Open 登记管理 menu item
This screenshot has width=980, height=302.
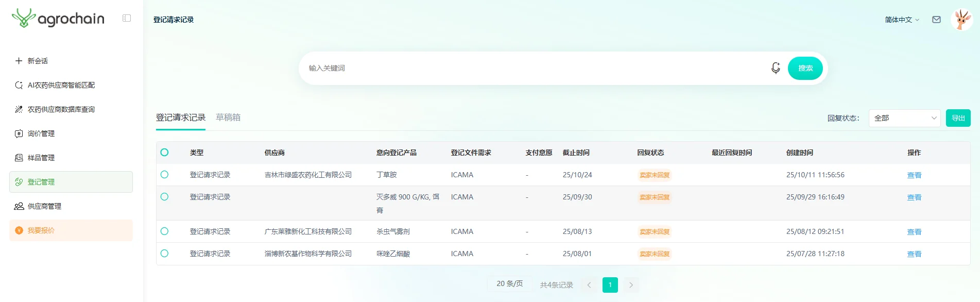pos(71,182)
